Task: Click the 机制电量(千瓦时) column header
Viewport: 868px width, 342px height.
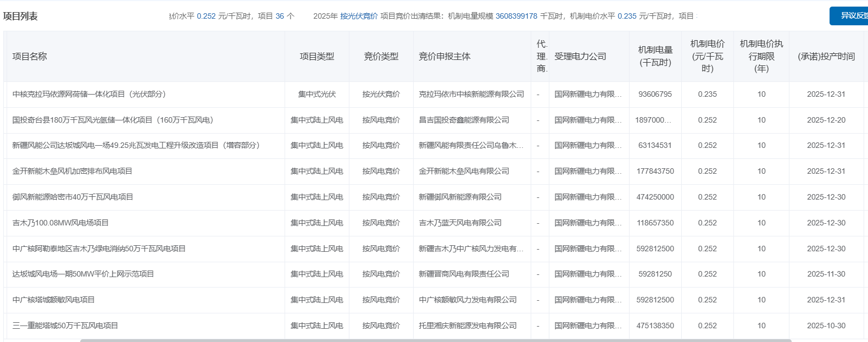Action: coord(655,56)
